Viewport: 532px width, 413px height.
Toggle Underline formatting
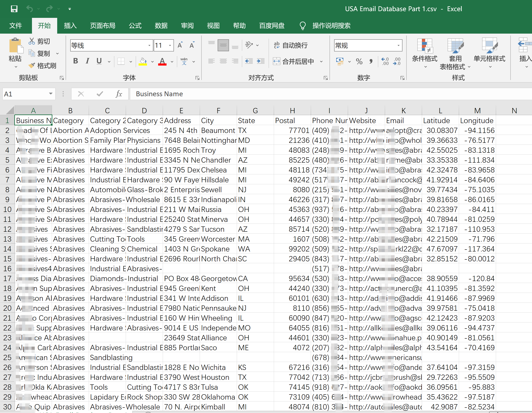point(99,61)
